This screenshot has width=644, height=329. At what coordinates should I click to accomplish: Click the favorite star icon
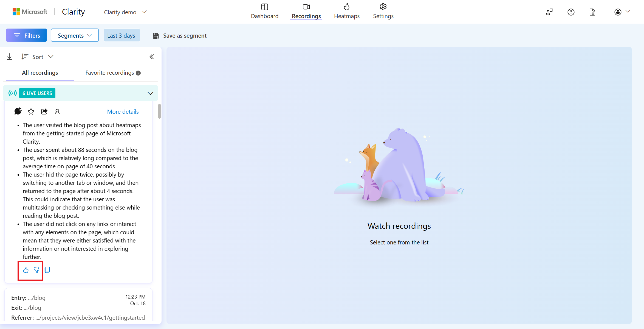[x=31, y=111]
